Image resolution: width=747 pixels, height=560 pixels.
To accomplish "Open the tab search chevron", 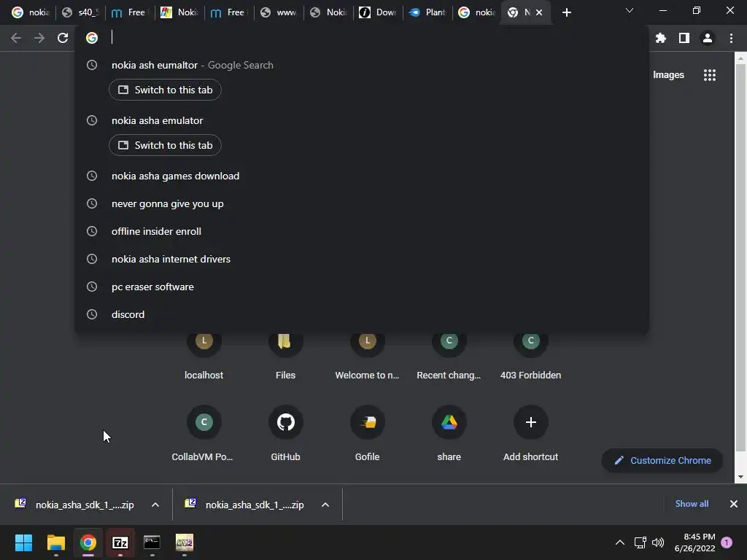I will coord(630,10).
